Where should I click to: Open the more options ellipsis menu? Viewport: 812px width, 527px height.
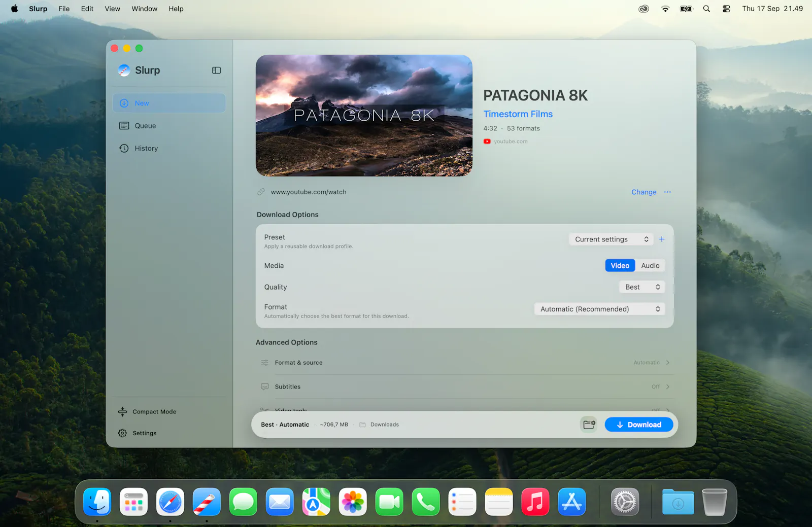pyautogui.click(x=667, y=192)
